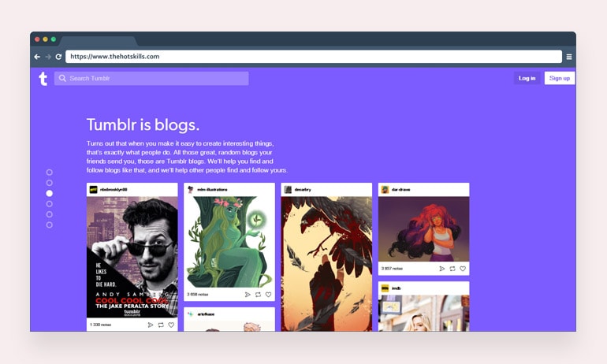This screenshot has height=364, width=607.
Task: Click the nbcbrooklyn99 blog avatar
Action: click(93, 190)
